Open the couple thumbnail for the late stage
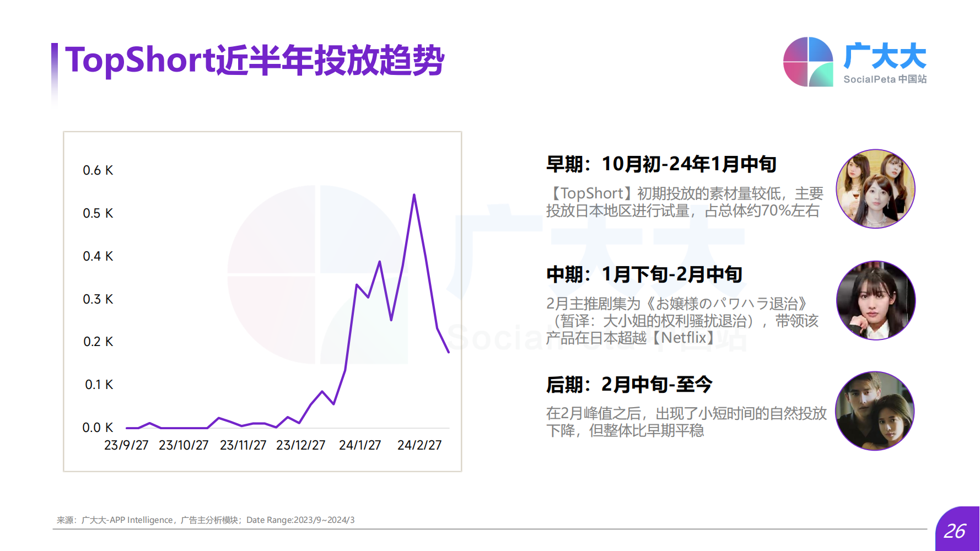This screenshot has width=980, height=551. 875,410
